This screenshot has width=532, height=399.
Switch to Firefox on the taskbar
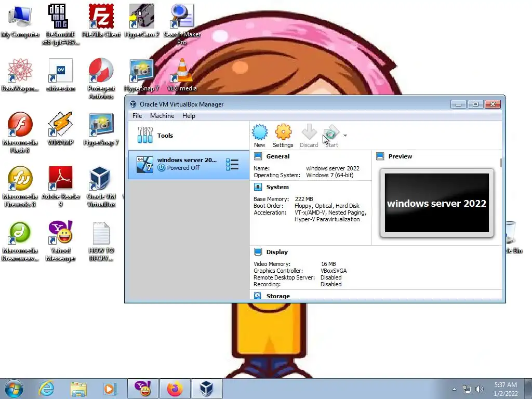(175, 389)
